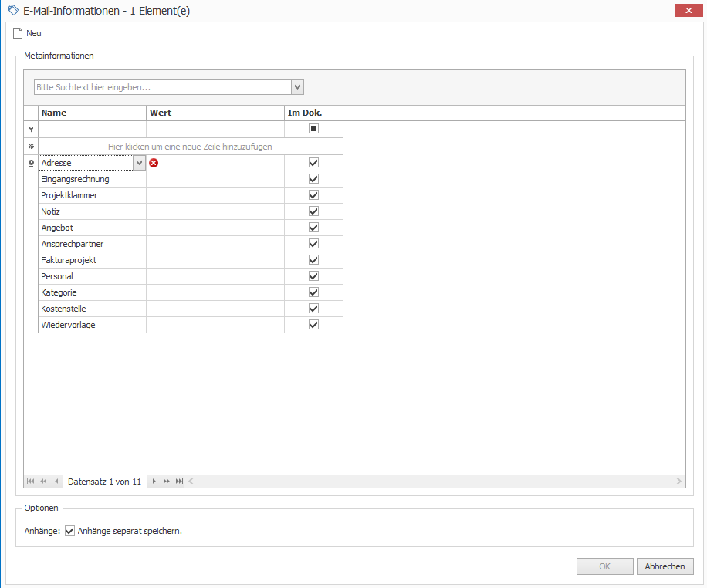Screen dimensions: 707x588
Task: Skip to next page of records
Action: click(167, 482)
